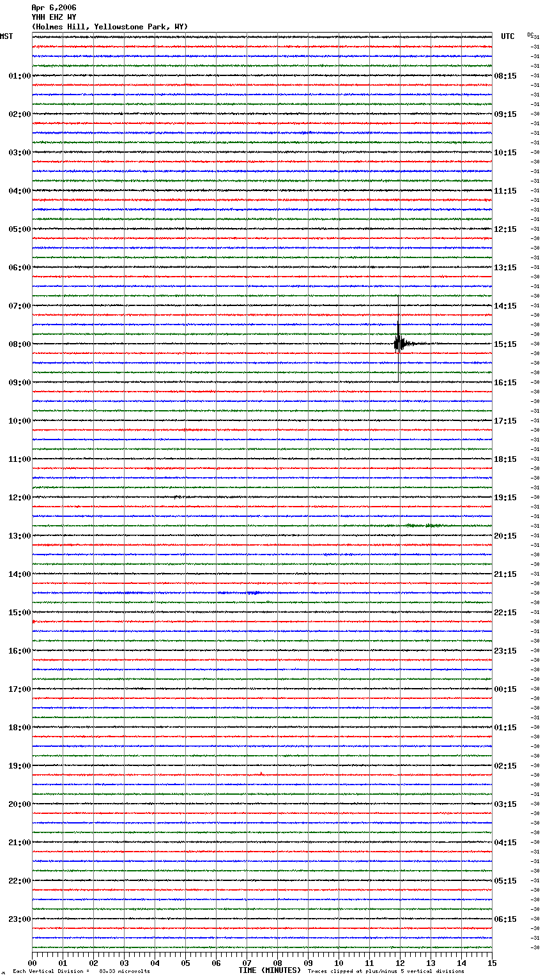Select the station code 'YHH EHZ WY'

[x=54, y=17]
